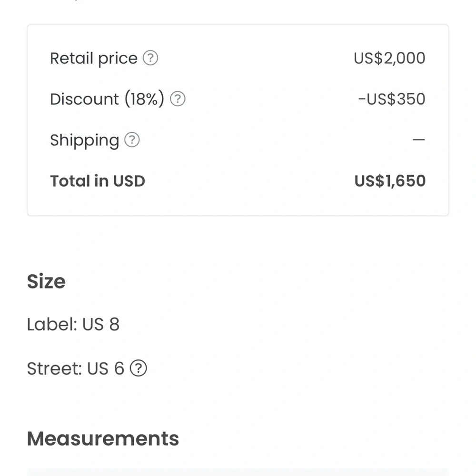Select the -US$350 discount amount

click(x=392, y=99)
